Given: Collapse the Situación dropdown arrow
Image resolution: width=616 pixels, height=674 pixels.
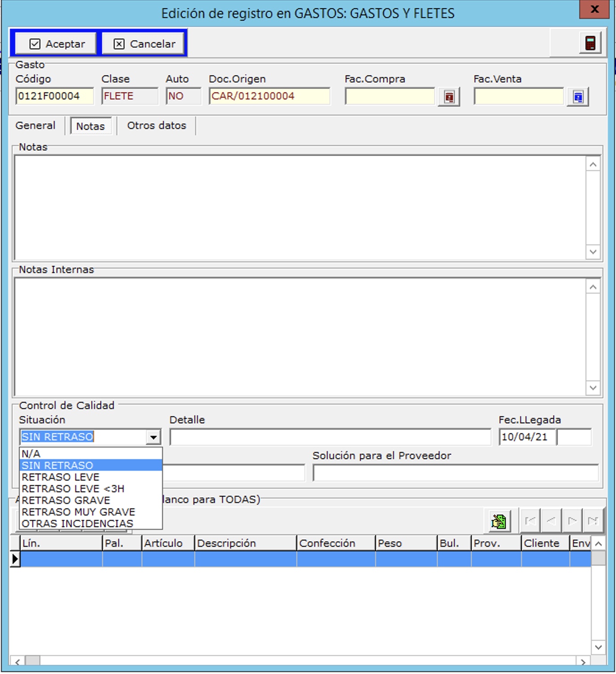Looking at the screenshot, I should coord(153,437).
